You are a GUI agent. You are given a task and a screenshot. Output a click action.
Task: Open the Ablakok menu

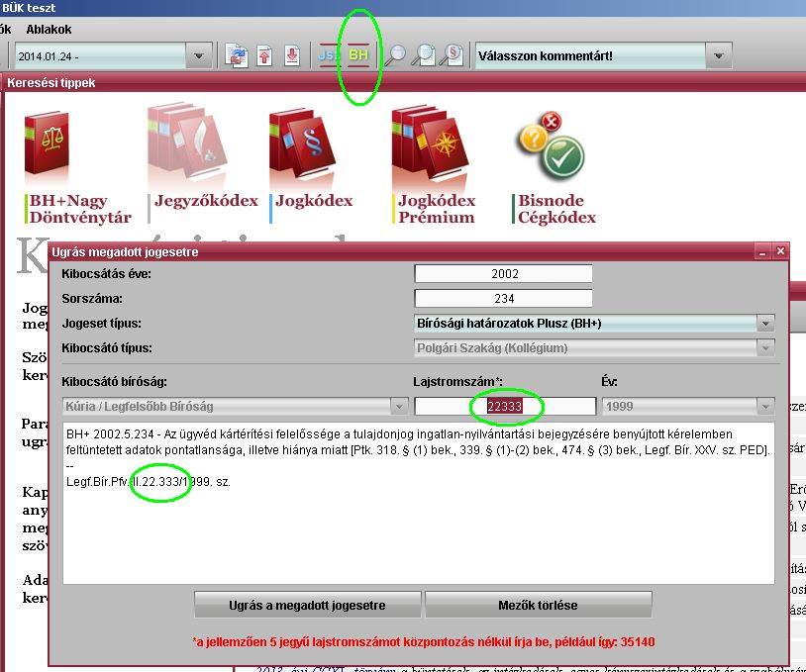pyautogui.click(x=49, y=30)
